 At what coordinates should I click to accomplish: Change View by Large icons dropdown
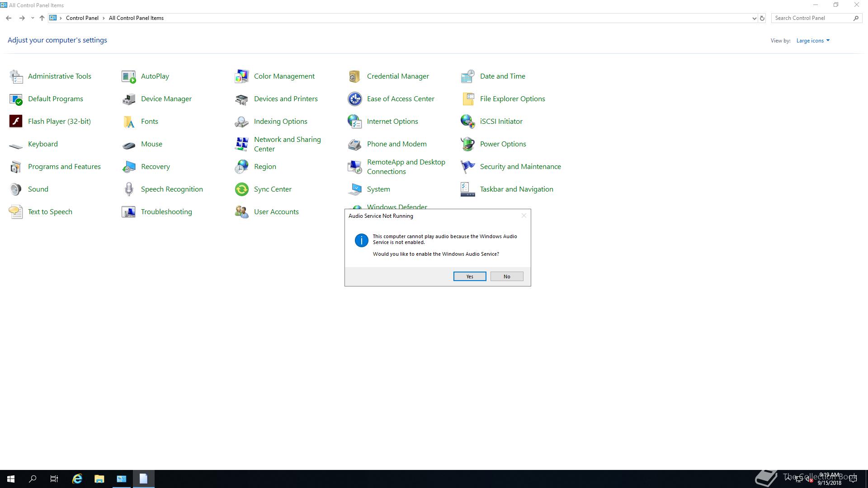(x=813, y=41)
